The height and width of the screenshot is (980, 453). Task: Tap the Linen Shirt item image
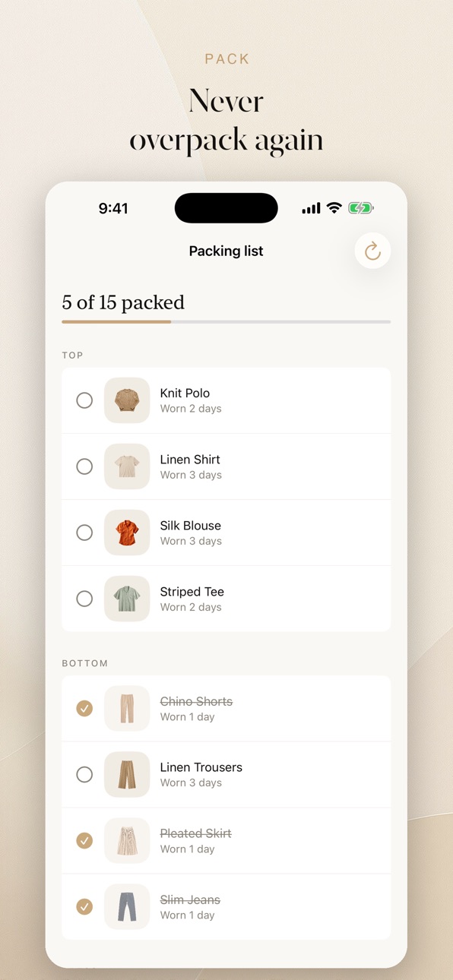[x=127, y=466]
